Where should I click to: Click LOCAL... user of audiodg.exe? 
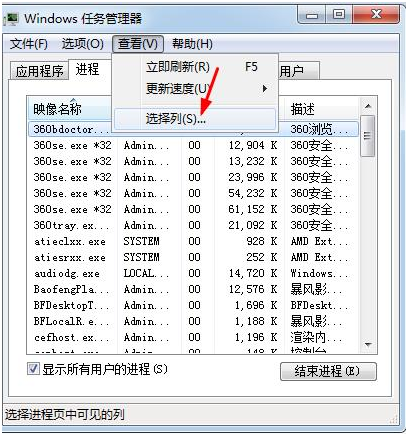point(146,273)
